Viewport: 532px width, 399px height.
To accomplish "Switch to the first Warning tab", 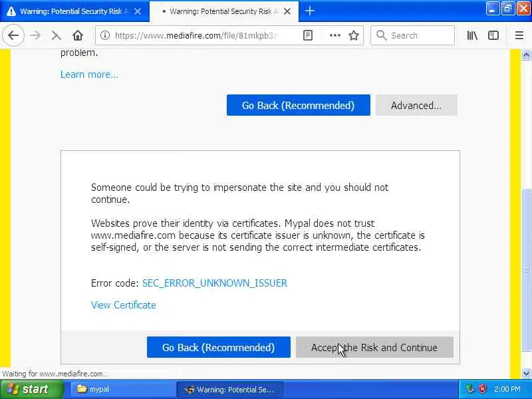I will coord(74,11).
